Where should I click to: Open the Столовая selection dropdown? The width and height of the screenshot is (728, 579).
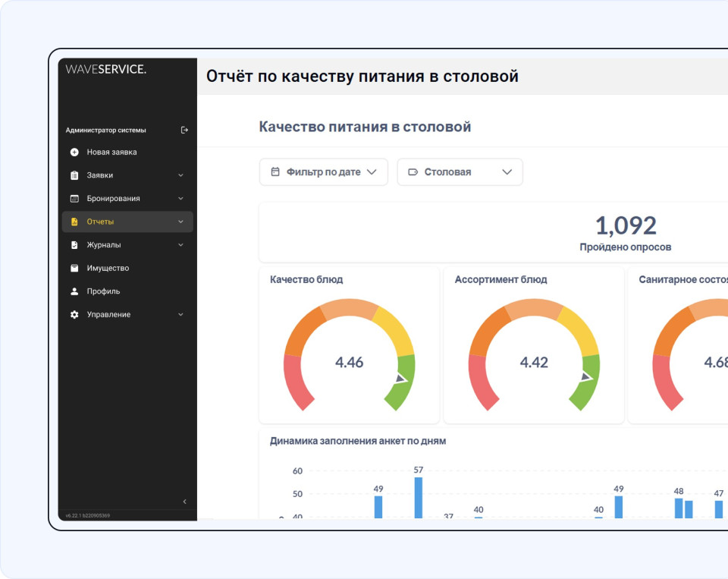pos(460,172)
